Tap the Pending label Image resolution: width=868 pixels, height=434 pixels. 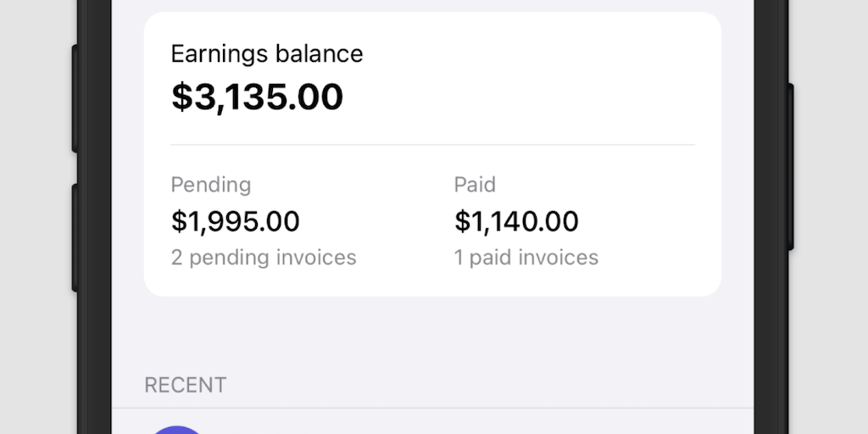coord(211,185)
